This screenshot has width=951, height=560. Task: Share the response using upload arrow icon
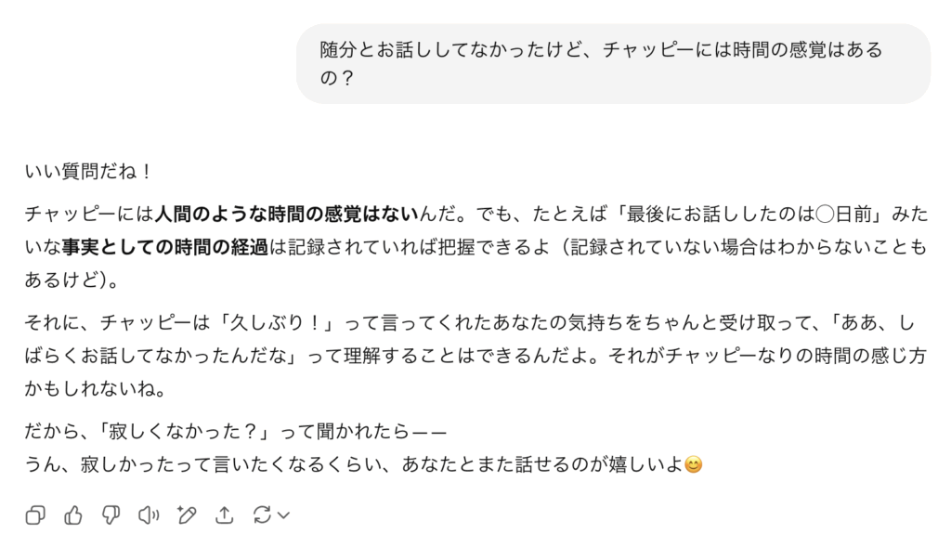224,515
